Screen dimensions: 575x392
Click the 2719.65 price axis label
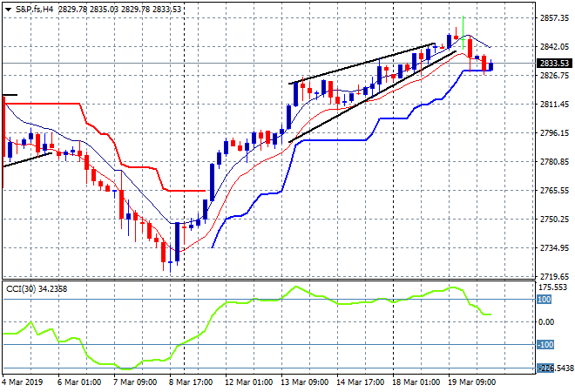554,276
